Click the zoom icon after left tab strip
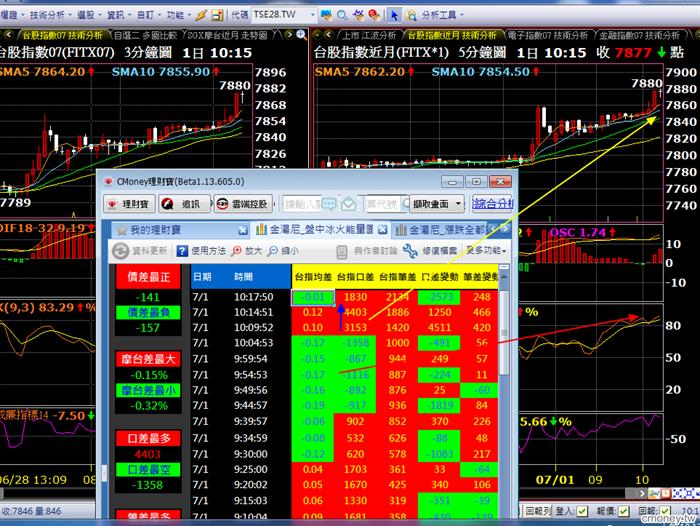Image resolution: width=700 pixels, height=526 pixels. 301,34
